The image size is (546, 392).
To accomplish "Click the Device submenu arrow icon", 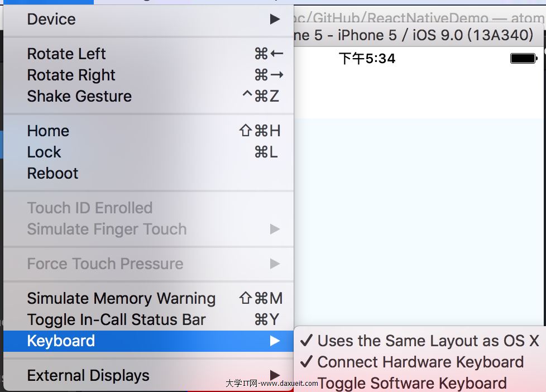I will click(275, 19).
